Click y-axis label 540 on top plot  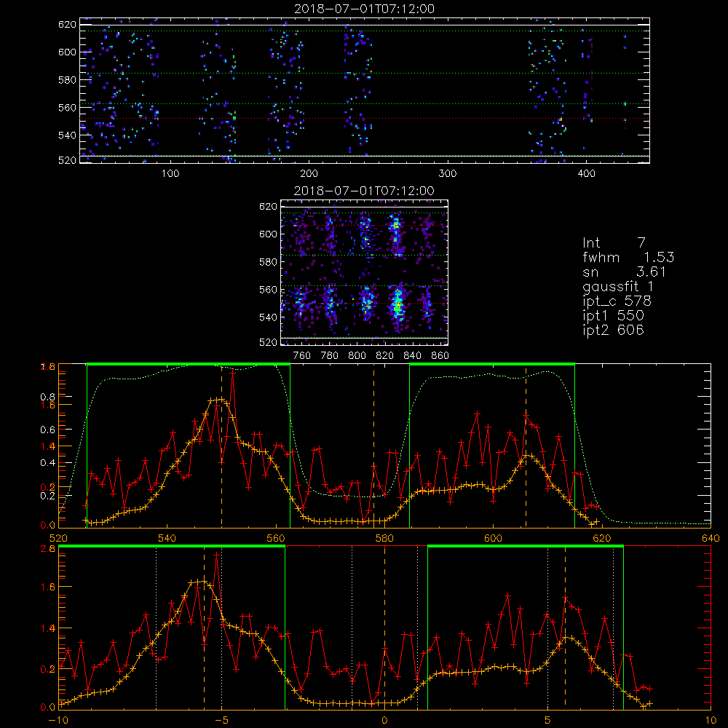coord(67,135)
